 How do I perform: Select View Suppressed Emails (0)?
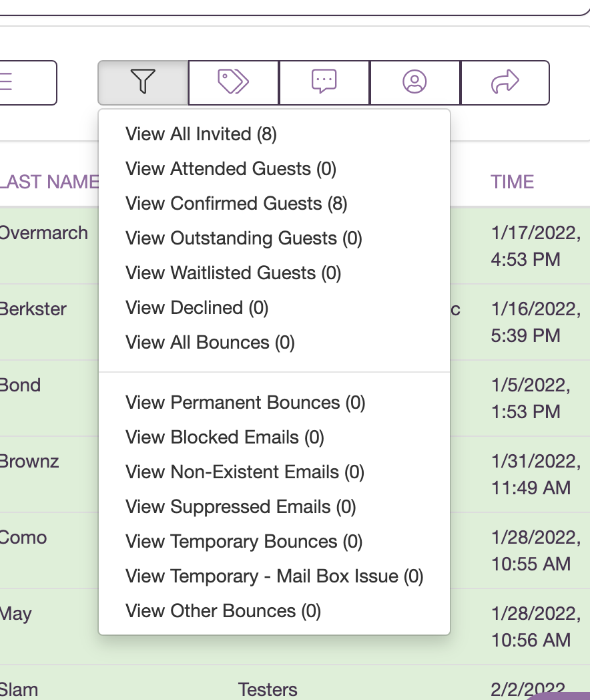(241, 507)
